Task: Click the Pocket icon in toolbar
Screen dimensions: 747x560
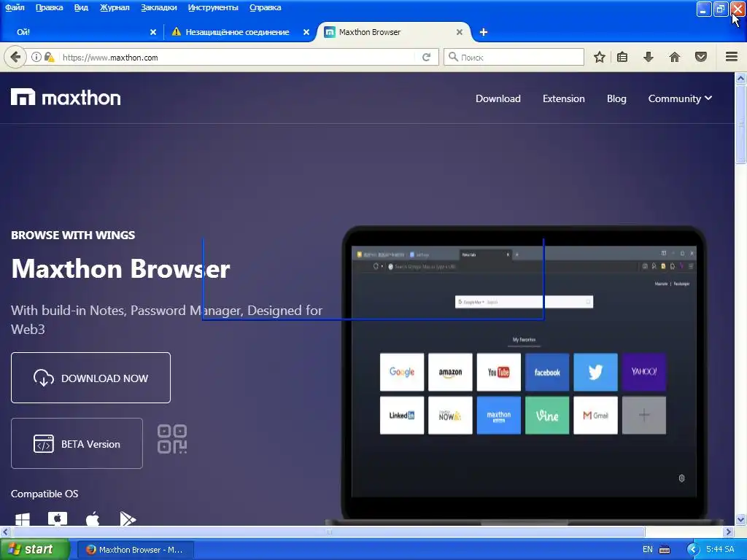Action: pos(701,57)
